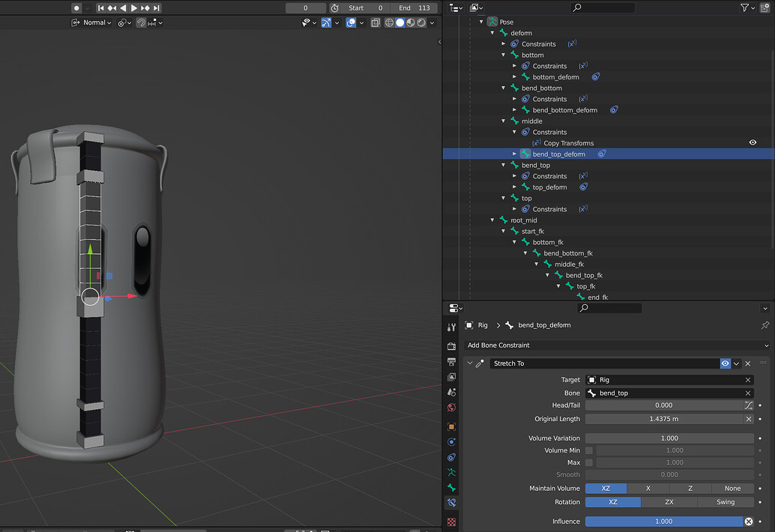Open the Physics properties tab

tap(451, 441)
